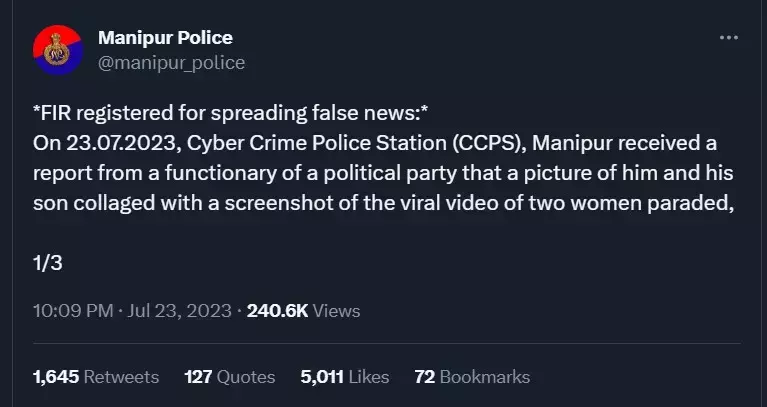767x407 pixels.
Task: Open the three-dot More options menu
Action: 728,38
